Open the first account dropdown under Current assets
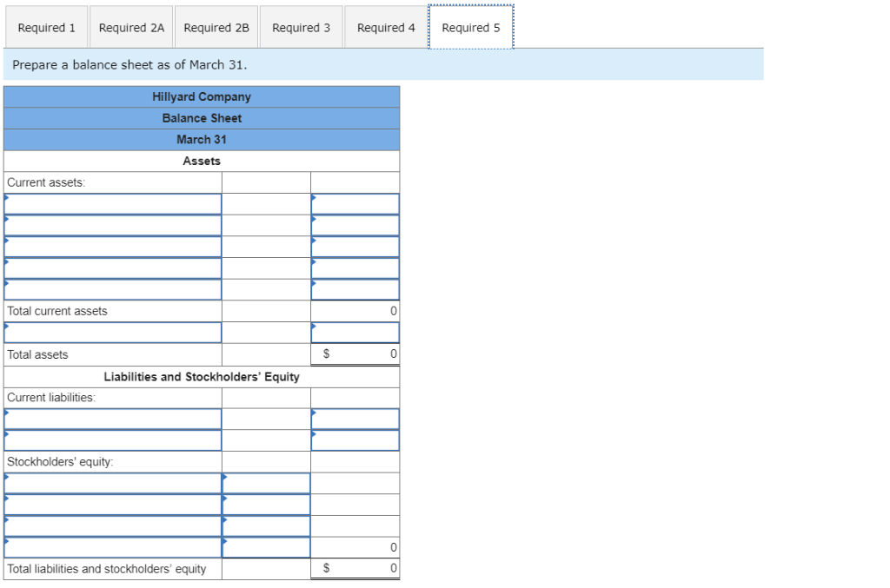Image resolution: width=890 pixels, height=588 pixels. tap(113, 203)
